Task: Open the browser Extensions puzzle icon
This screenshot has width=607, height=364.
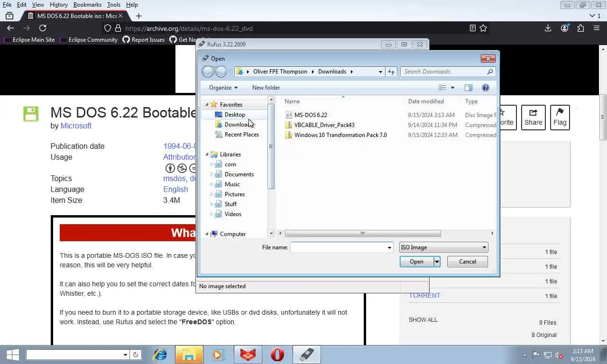Action: click(x=580, y=28)
